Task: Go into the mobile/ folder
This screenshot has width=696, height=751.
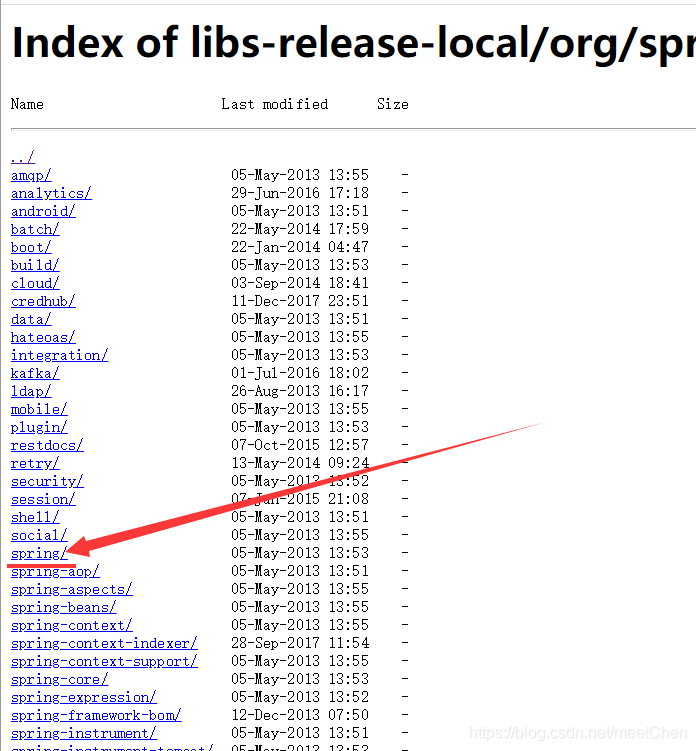Action: [x=39, y=409]
